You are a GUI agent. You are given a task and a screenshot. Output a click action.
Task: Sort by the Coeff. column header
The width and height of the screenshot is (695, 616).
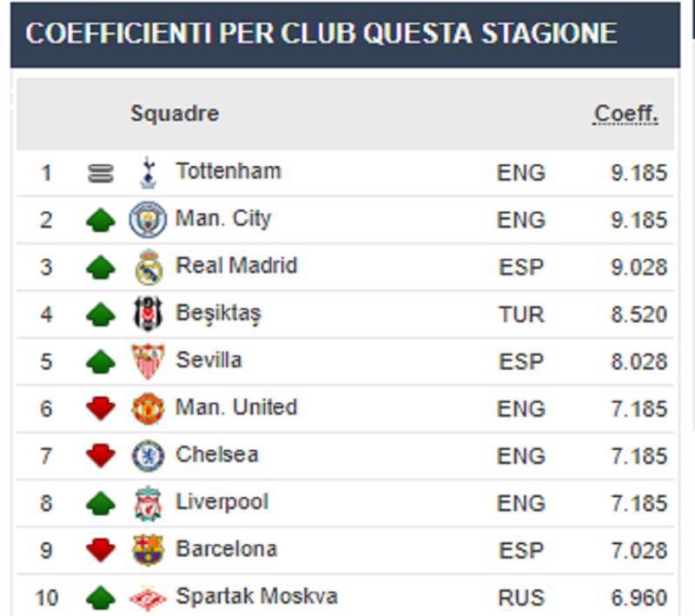(x=625, y=114)
